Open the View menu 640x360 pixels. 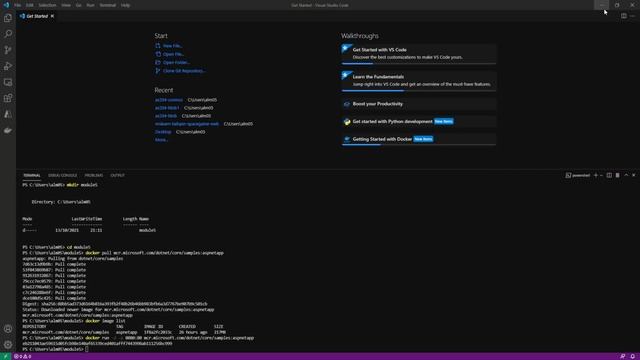point(66,5)
